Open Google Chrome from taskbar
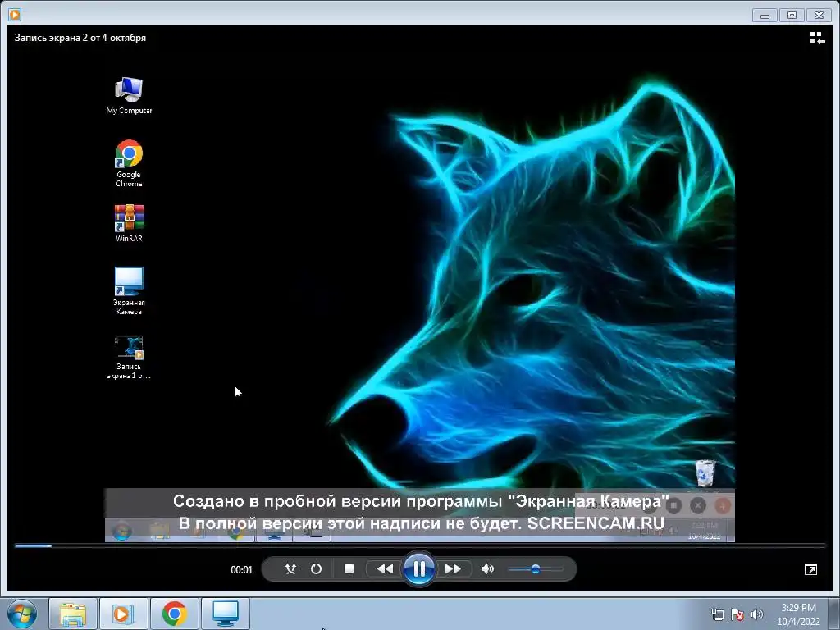The height and width of the screenshot is (630, 840). point(174,614)
